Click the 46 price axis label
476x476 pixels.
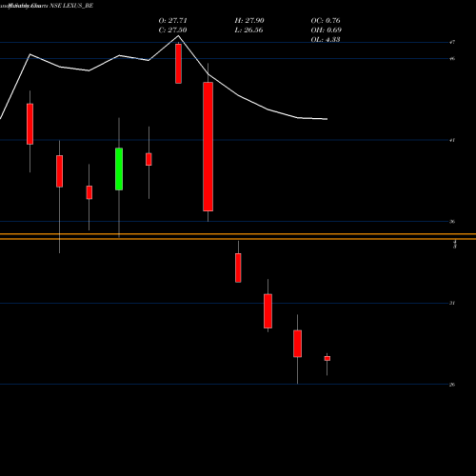[x=452, y=58]
